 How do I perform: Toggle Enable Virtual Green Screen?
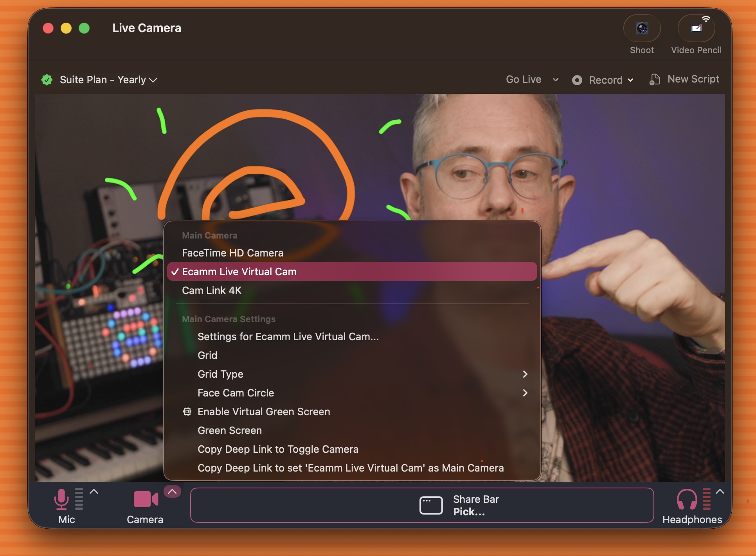(x=352, y=412)
